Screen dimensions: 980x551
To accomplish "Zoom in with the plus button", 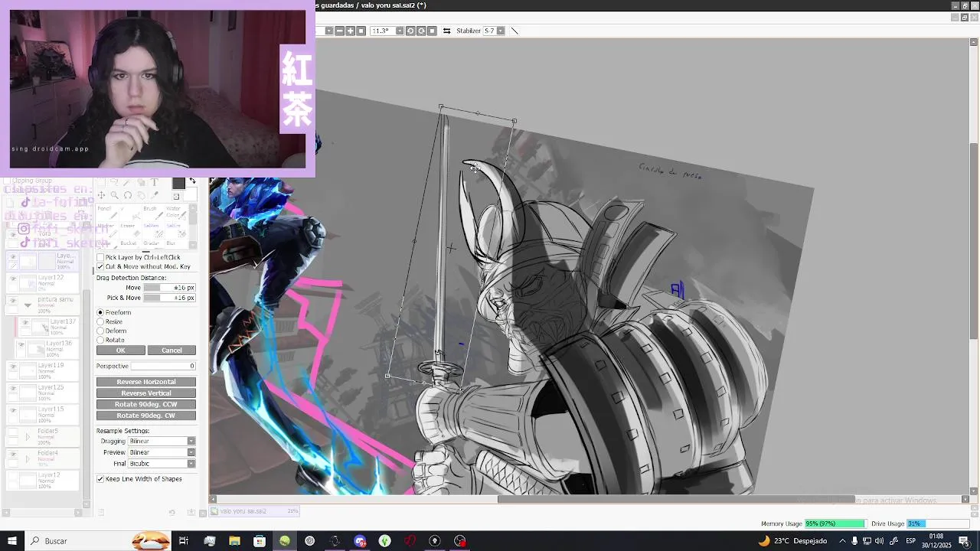I will [350, 31].
